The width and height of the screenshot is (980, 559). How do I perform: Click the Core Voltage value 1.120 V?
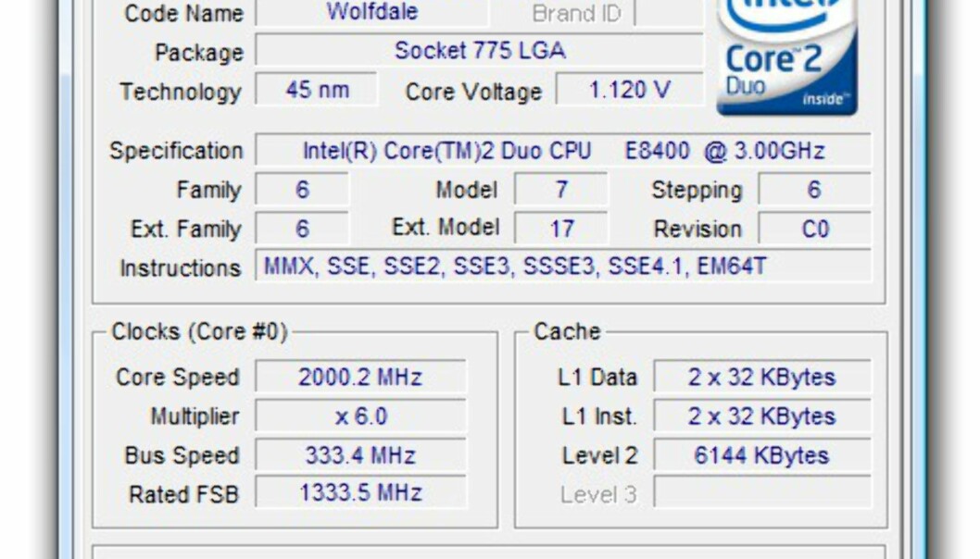pyautogui.click(x=630, y=90)
